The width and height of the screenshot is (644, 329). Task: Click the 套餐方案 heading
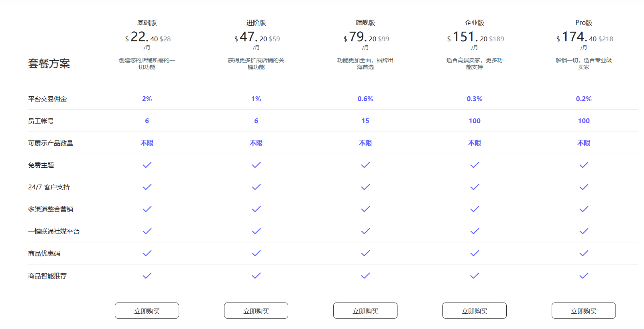(49, 63)
